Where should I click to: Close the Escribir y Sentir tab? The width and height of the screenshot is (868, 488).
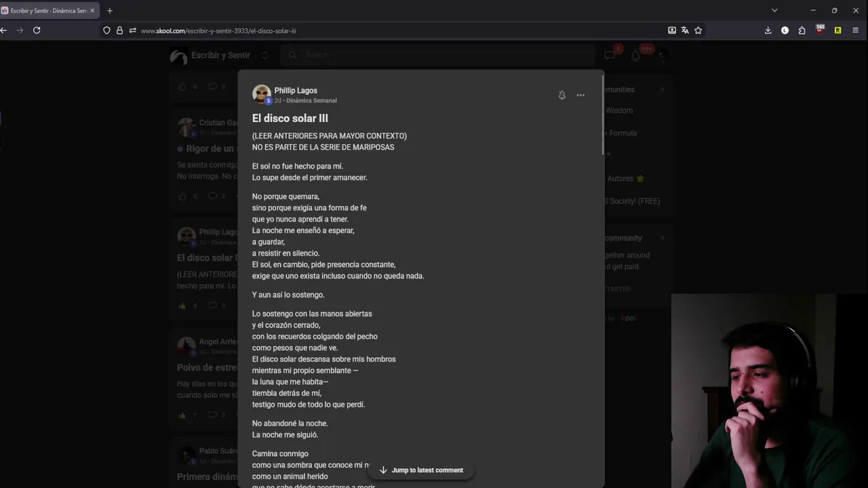coord(92,11)
